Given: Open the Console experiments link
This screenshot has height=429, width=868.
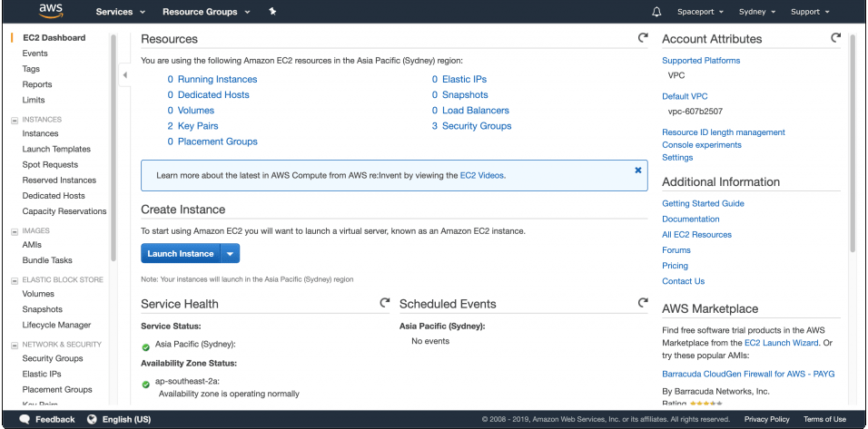Looking at the screenshot, I should 701,144.
